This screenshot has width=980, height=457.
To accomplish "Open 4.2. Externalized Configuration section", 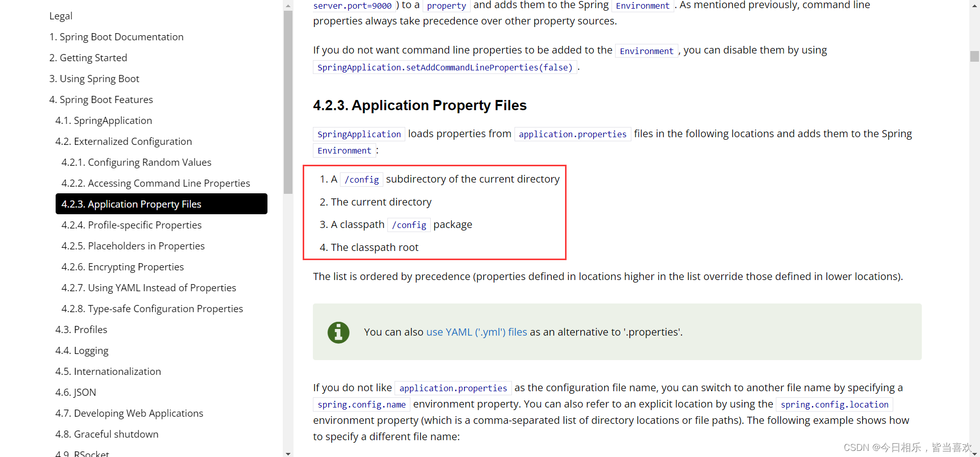I will point(124,141).
